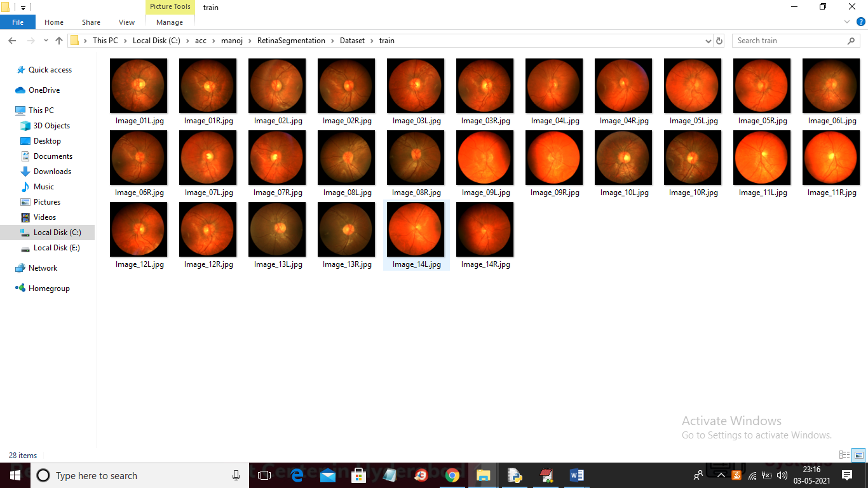Image resolution: width=868 pixels, height=488 pixels.
Task: Open the Customize Quick Access Toolbar dropdown
Action: (24, 8)
